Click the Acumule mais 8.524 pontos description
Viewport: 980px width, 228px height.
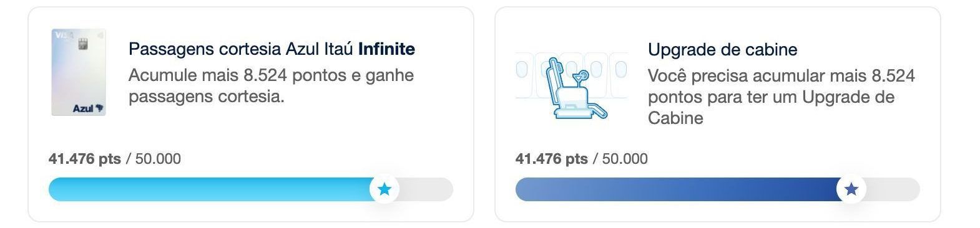pyautogui.click(x=271, y=86)
